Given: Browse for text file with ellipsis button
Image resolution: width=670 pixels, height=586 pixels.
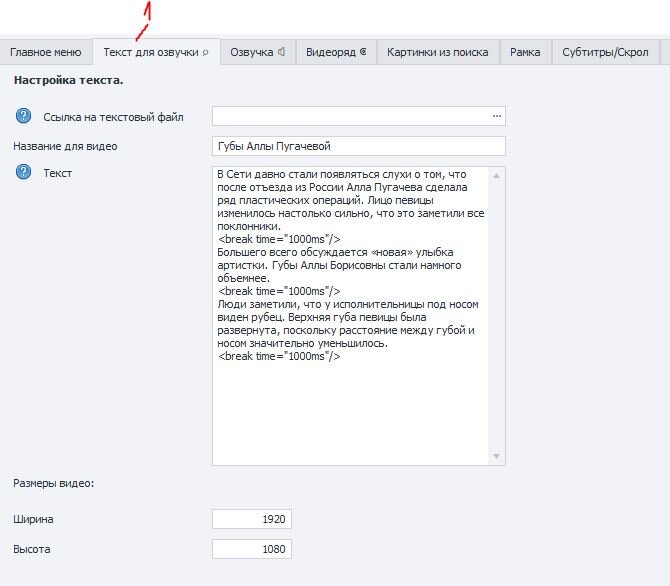Looking at the screenshot, I should (x=497, y=116).
